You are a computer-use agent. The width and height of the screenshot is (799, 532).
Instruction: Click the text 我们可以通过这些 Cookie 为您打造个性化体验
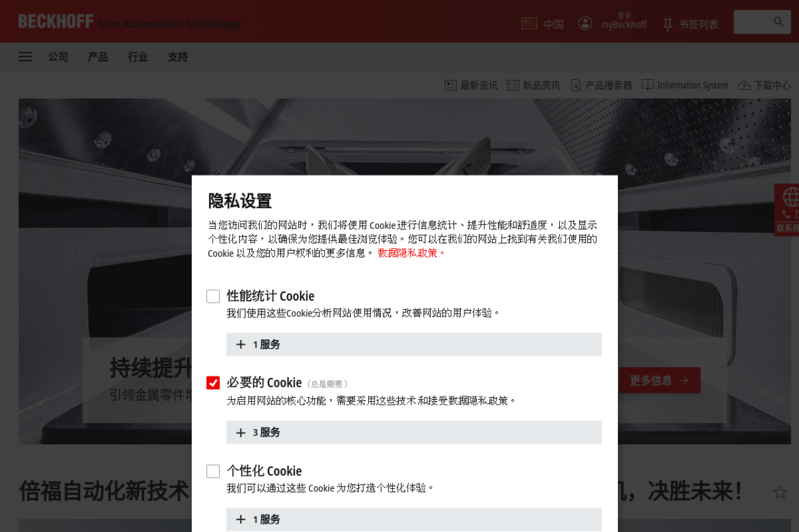click(331, 488)
